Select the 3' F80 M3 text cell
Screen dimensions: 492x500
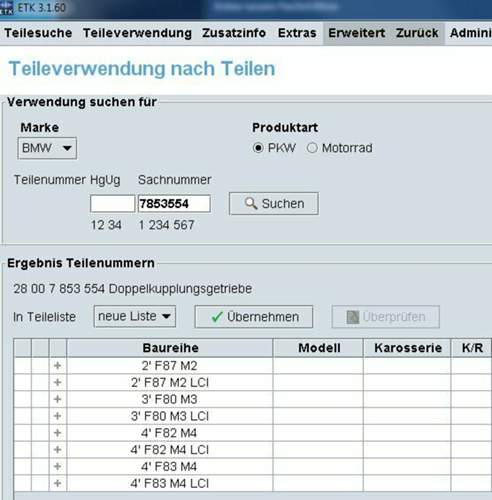pos(170,399)
